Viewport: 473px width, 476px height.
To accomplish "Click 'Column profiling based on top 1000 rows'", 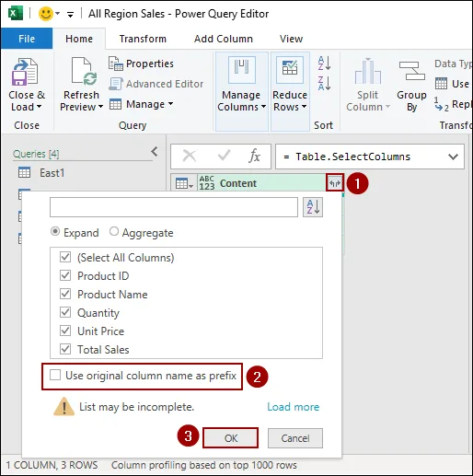I will click(x=204, y=465).
